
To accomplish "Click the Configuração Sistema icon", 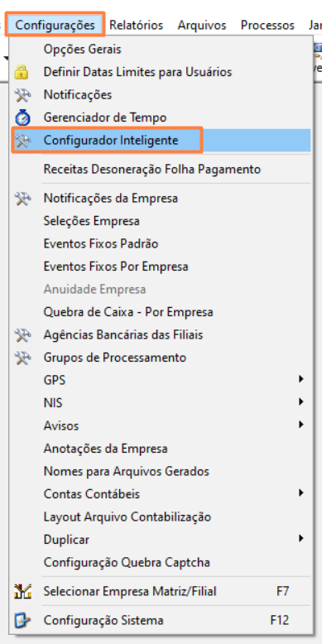I will 22,620.
